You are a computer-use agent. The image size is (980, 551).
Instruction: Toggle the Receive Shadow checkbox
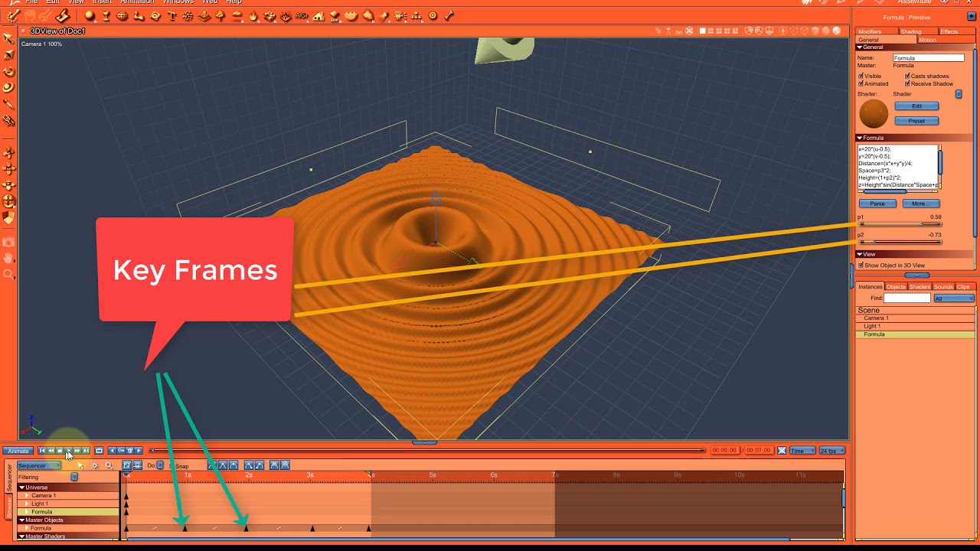[907, 83]
